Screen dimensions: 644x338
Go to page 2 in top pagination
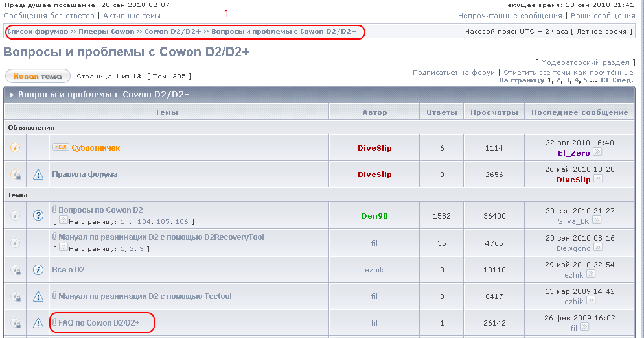tap(558, 80)
